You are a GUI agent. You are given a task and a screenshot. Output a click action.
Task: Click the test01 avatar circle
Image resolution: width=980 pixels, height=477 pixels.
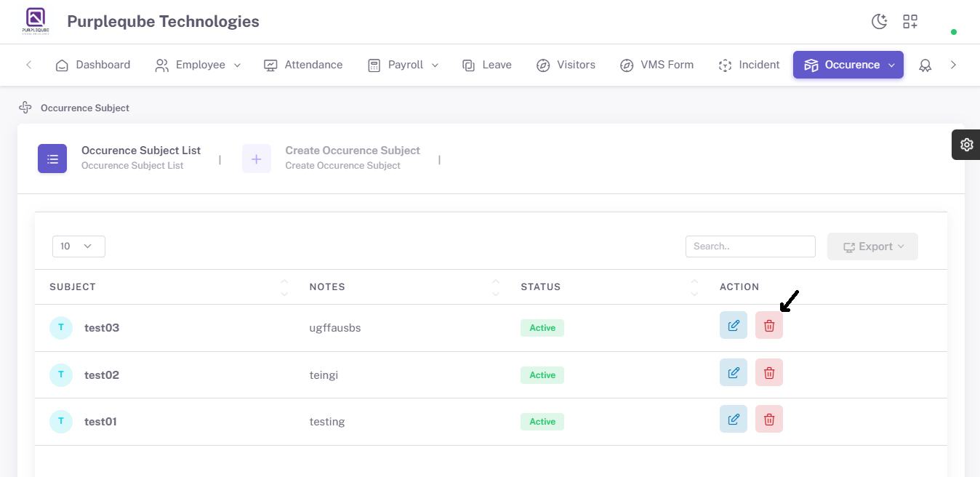click(x=61, y=422)
